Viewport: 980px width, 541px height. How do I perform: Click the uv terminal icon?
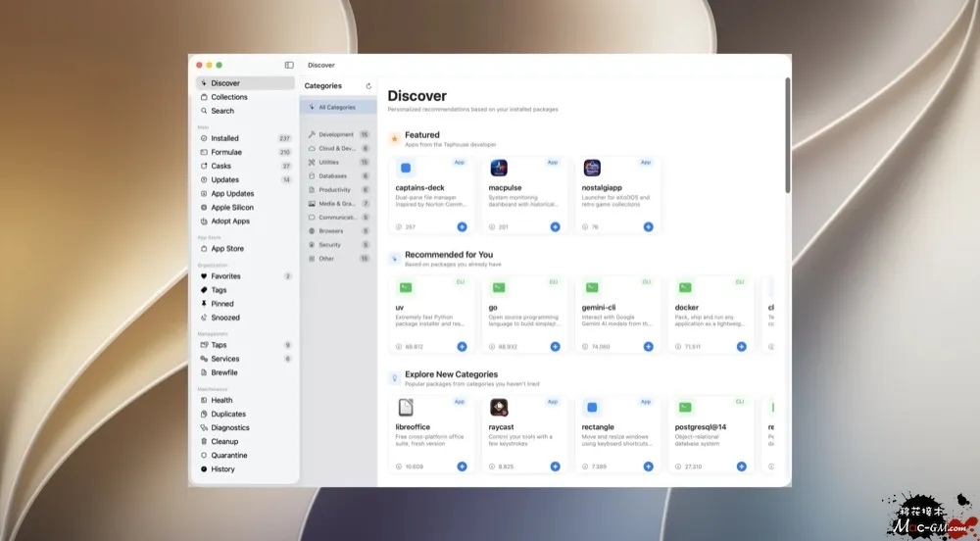(406, 287)
